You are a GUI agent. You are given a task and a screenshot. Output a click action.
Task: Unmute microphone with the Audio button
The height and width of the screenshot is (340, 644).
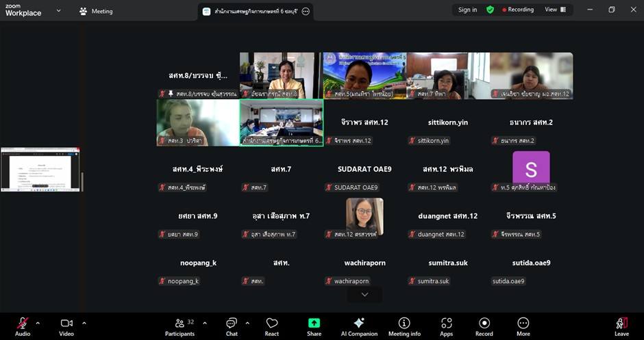(23, 325)
